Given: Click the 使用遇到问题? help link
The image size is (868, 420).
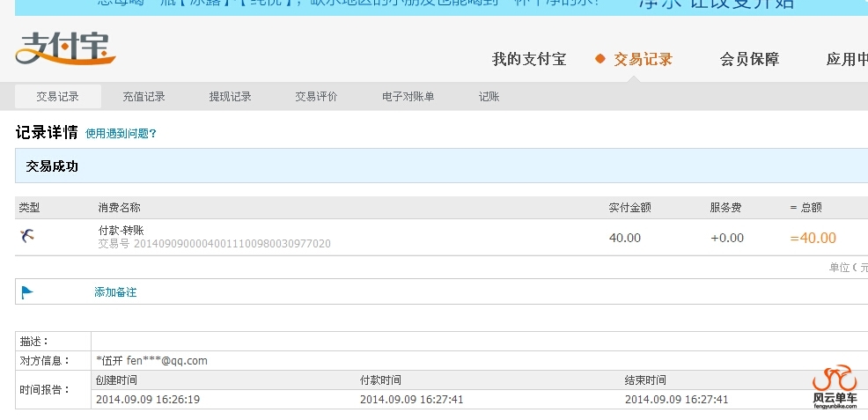Looking at the screenshot, I should click(x=121, y=134).
